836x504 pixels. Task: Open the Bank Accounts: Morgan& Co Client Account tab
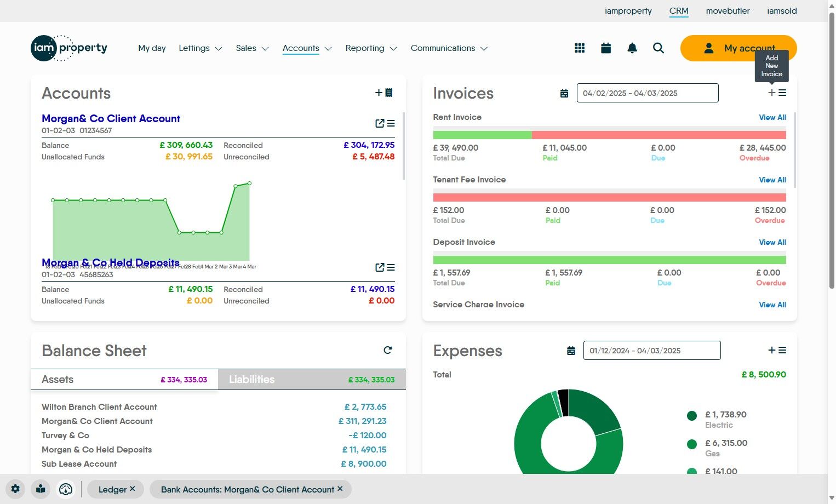click(248, 489)
